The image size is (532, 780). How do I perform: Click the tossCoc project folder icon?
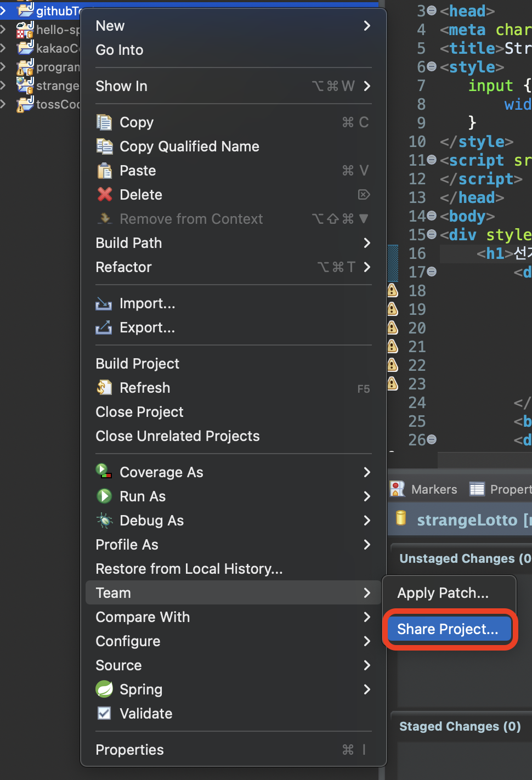[25, 104]
